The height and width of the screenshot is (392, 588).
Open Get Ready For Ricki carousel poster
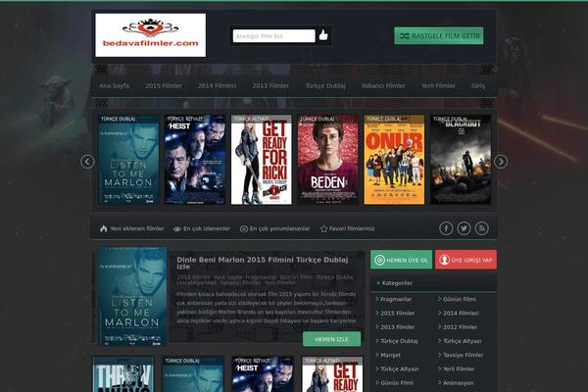coord(262,160)
